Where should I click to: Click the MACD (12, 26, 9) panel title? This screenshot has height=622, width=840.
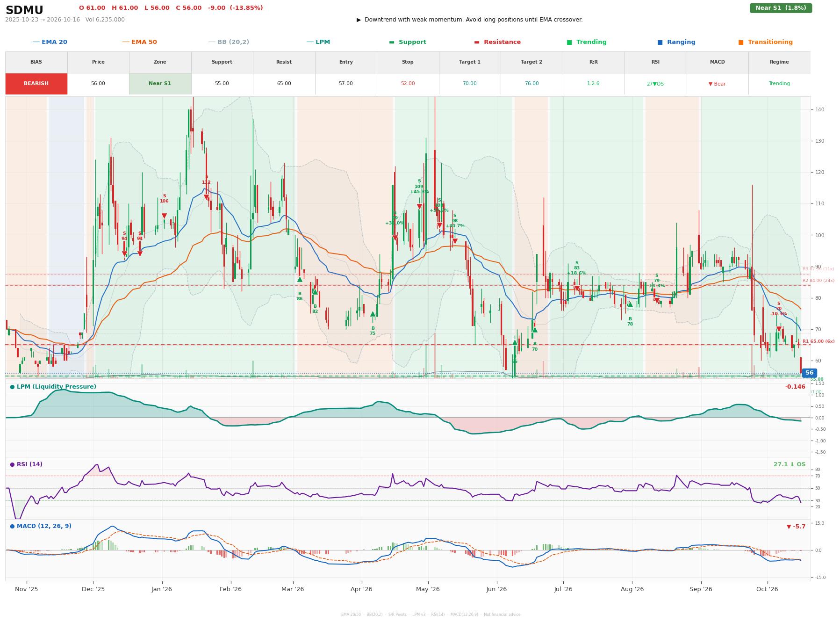click(x=41, y=526)
